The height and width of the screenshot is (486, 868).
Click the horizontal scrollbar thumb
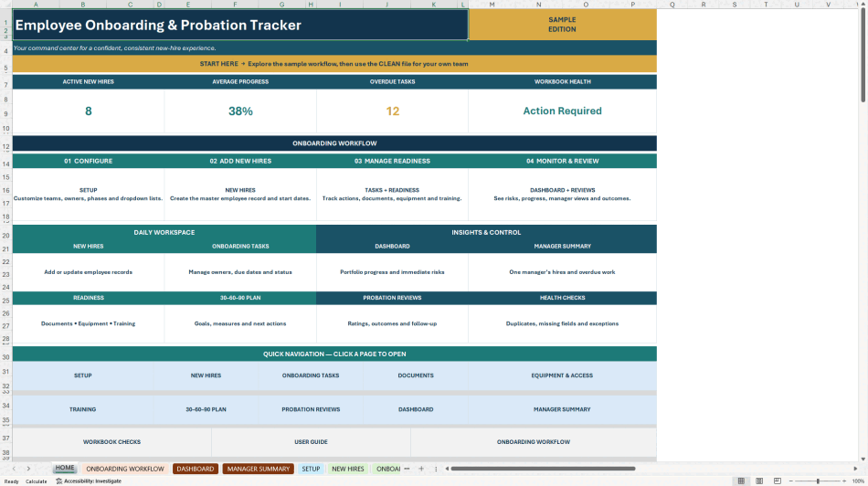point(543,469)
